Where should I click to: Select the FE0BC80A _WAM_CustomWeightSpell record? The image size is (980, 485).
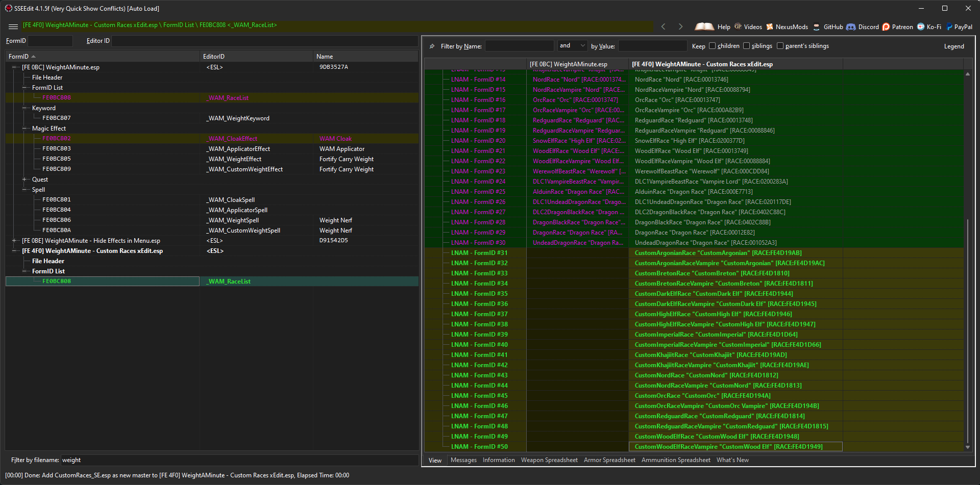click(x=212, y=231)
